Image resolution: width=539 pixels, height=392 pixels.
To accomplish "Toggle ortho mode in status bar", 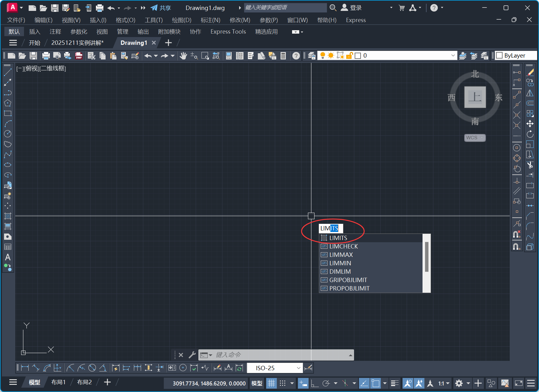I will [x=315, y=383].
